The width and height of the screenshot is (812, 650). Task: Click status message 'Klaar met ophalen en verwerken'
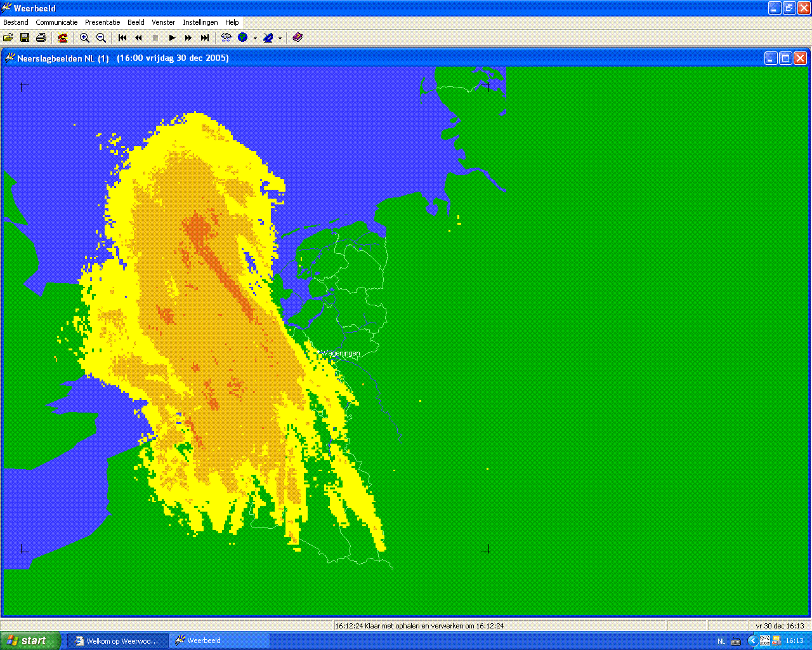coord(419,626)
